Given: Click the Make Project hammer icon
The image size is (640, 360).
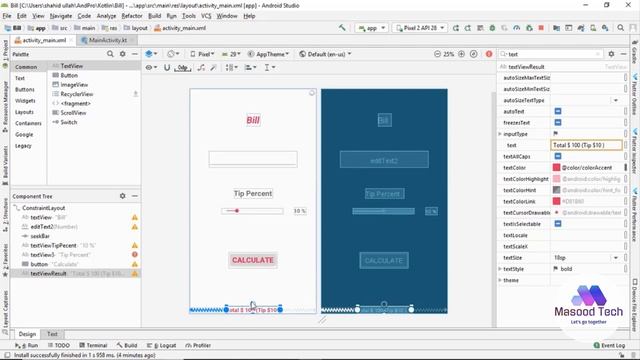Looking at the screenshot, I should [342, 28].
